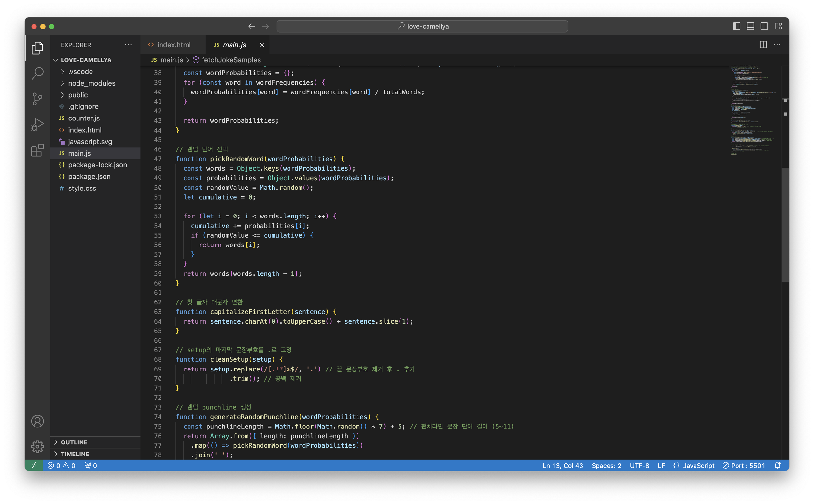Toggle the bottom panel visibility
The height and width of the screenshot is (504, 814).
(x=750, y=26)
